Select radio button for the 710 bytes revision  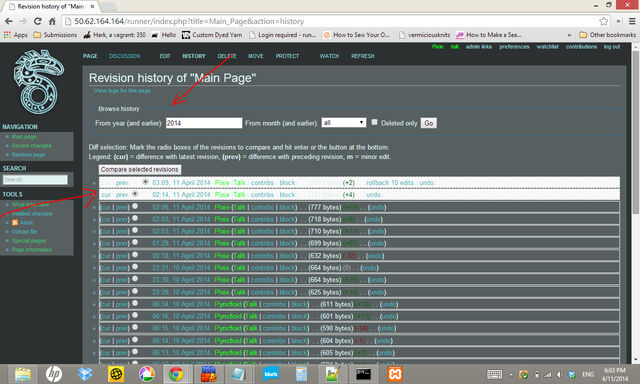tap(135, 230)
